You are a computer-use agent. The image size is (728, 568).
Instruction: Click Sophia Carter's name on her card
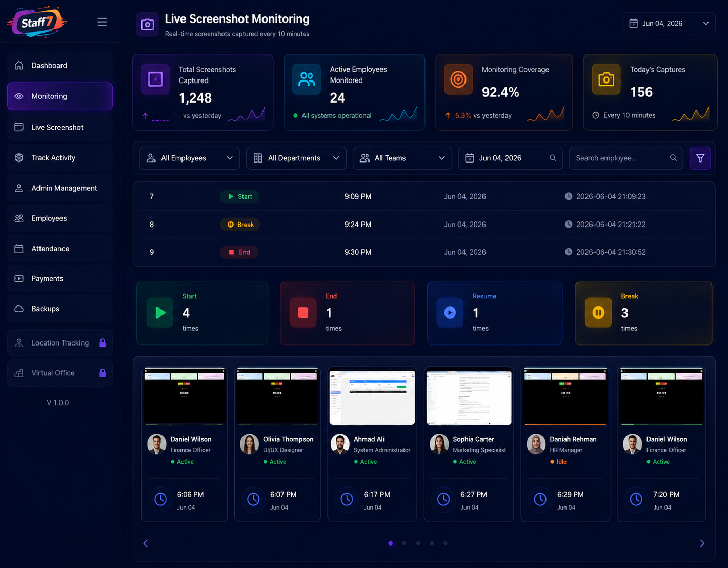point(473,439)
